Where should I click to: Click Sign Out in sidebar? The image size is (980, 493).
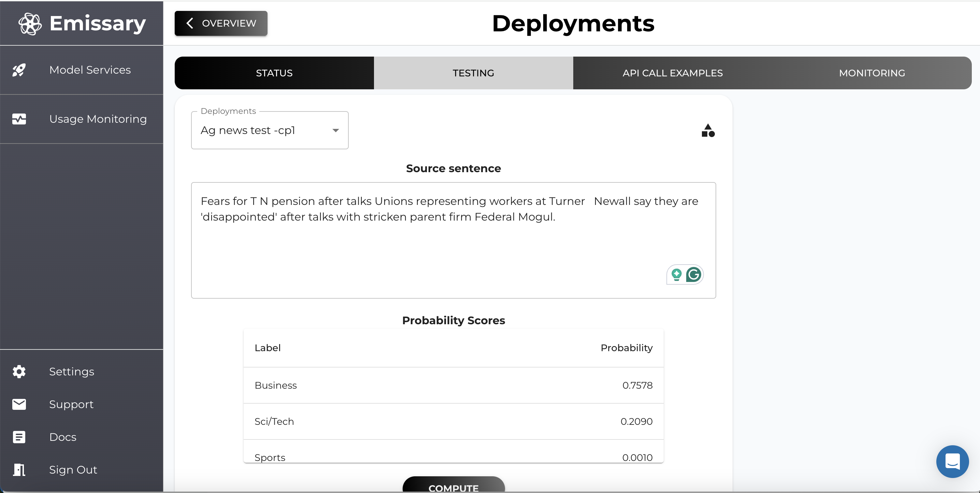[73, 469]
